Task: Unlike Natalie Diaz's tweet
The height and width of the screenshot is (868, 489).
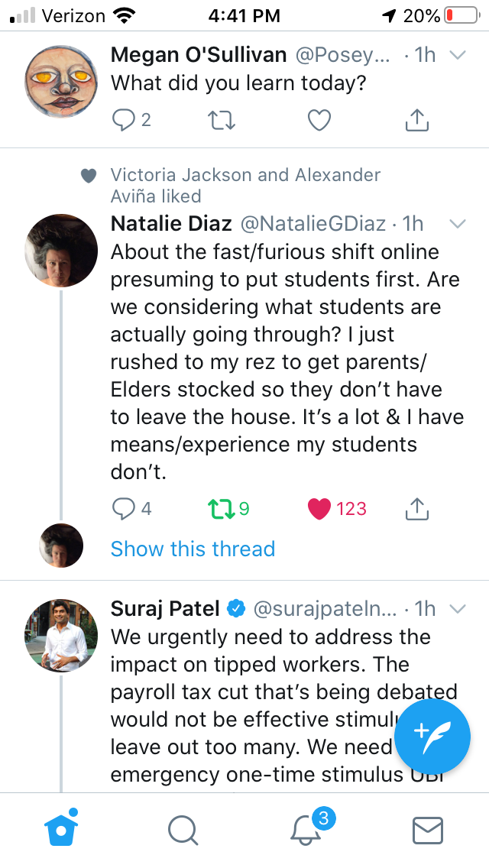Action: (x=319, y=509)
